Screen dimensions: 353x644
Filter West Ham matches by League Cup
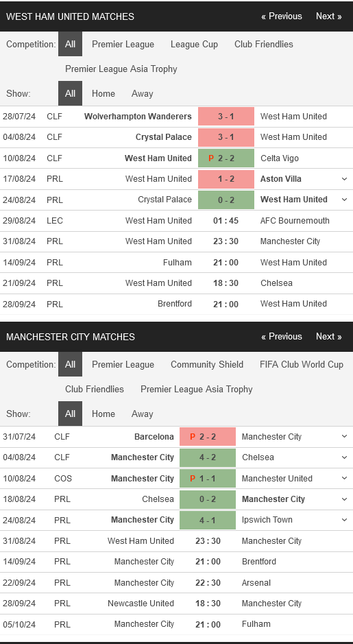point(194,45)
